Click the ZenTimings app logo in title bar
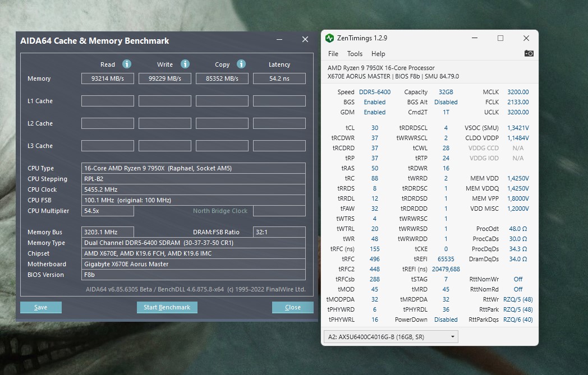 pos(330,38)
